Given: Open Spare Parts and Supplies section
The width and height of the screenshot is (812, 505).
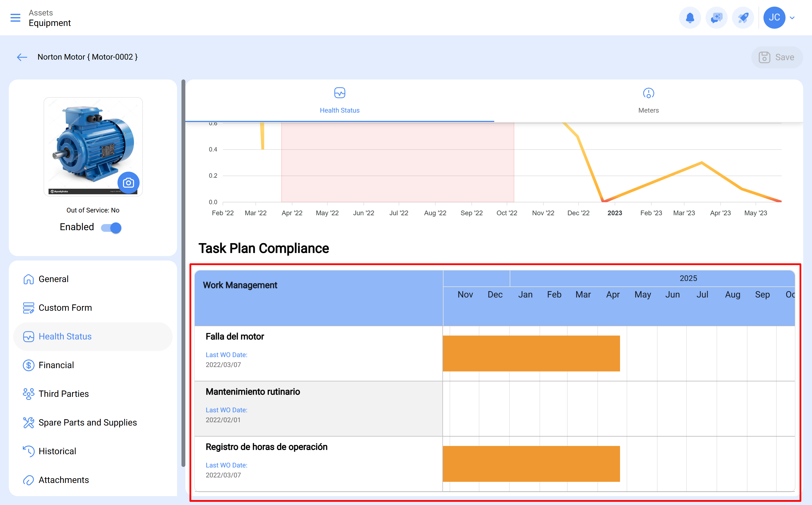Looking at the screenshot, I should (87, 422).
